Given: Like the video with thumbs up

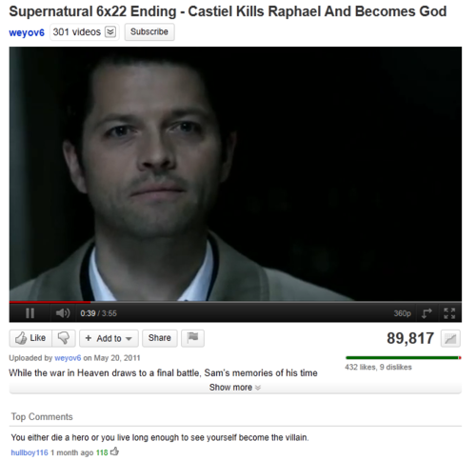Looking at the screenshot, I should (30, 338).
